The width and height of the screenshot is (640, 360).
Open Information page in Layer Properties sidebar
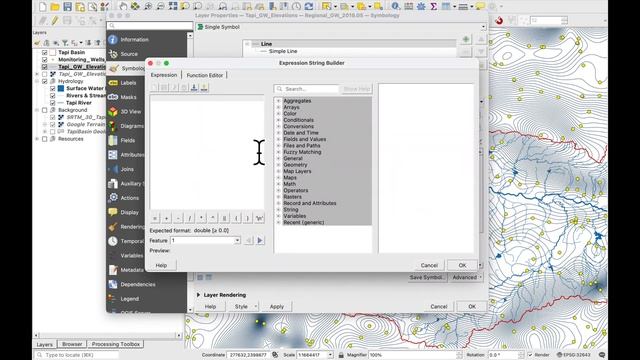(147, 40)
